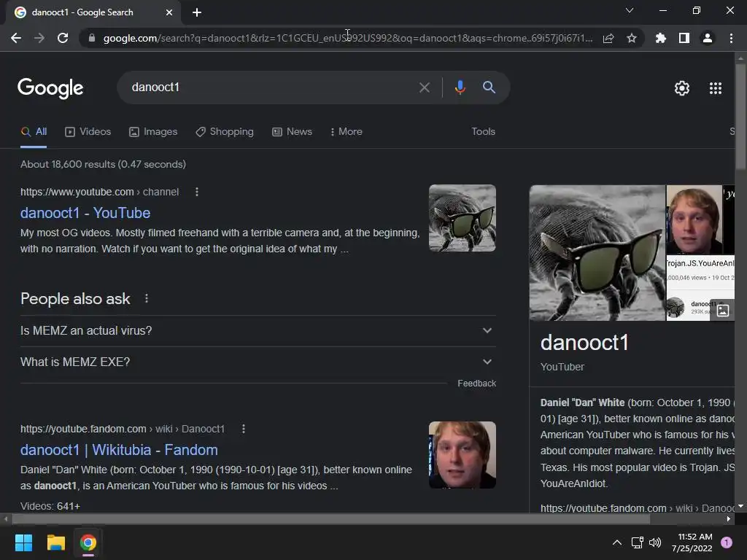Switch to the Shopping tab
The width and height of the screenshot is (747, 560).
click(225, 132)
